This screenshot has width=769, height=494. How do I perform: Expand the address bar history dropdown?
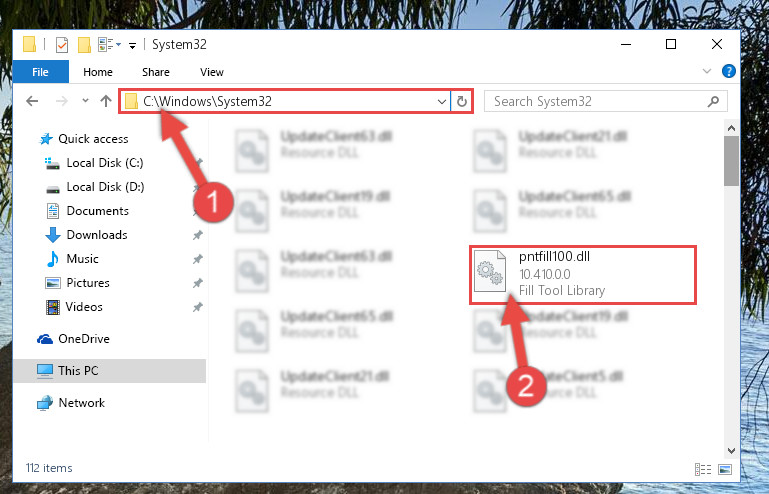coord(442,102)
